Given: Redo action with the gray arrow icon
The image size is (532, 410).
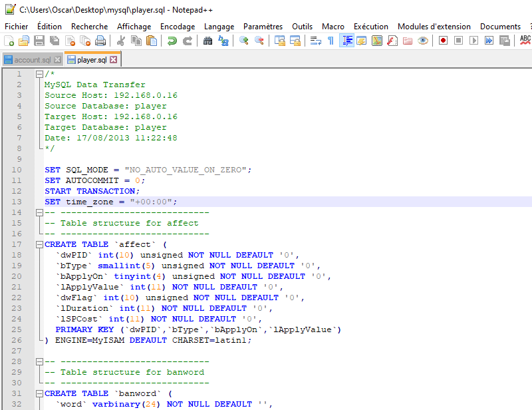Looking at the screenshot, I should [188, 41].
